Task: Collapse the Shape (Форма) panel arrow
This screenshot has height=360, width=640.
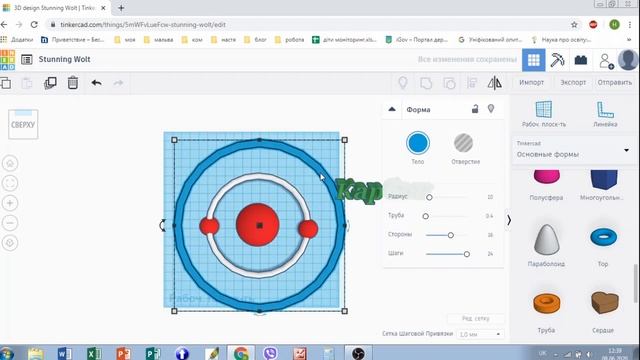Action: pos(392,109)
